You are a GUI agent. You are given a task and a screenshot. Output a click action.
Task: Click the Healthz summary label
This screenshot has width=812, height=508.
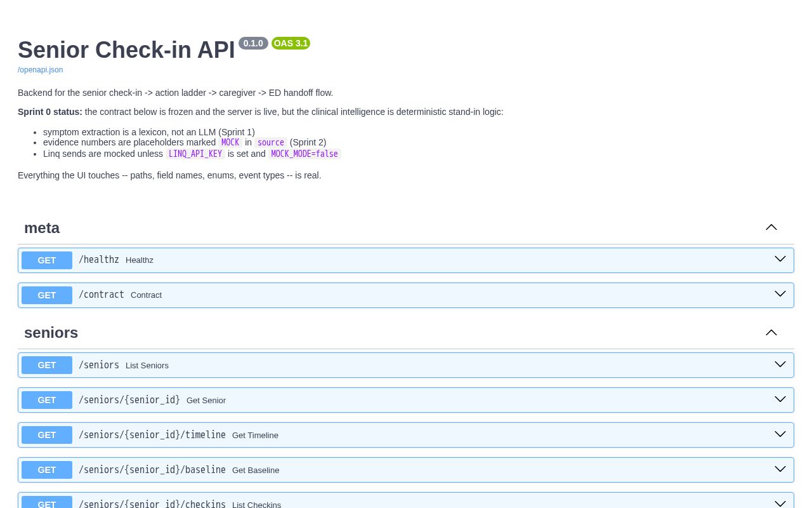tap(140, 260)
